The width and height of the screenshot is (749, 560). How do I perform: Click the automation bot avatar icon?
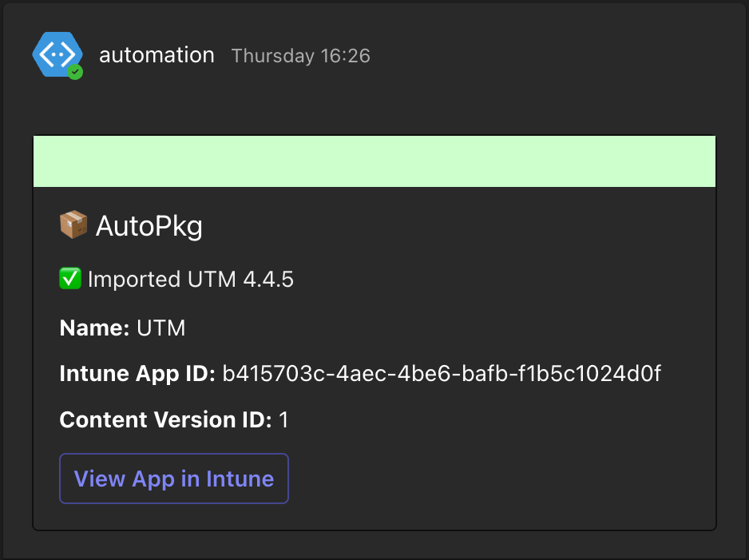pos(54,54)
